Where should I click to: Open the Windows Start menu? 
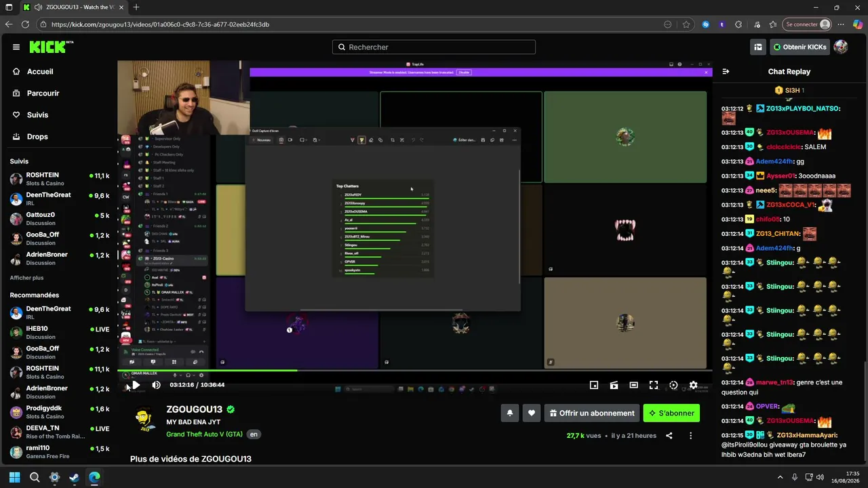15,477
